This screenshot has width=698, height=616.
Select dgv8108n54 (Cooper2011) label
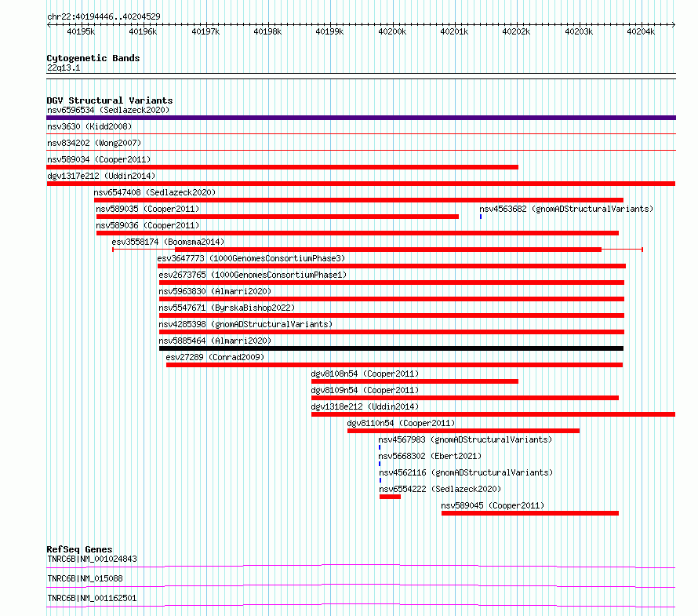click(365, 374)
